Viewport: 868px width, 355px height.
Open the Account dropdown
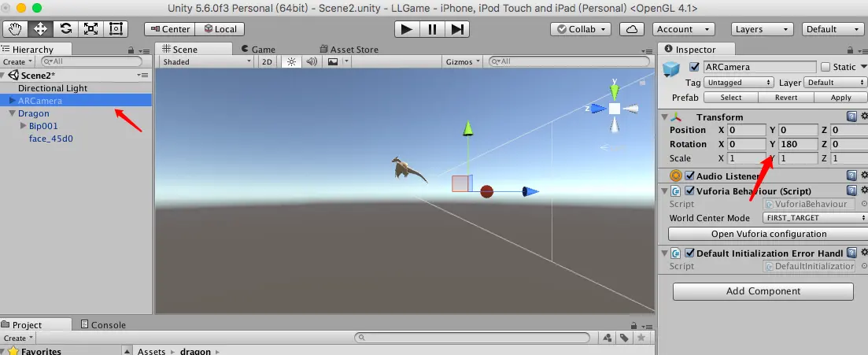point(683,29)
